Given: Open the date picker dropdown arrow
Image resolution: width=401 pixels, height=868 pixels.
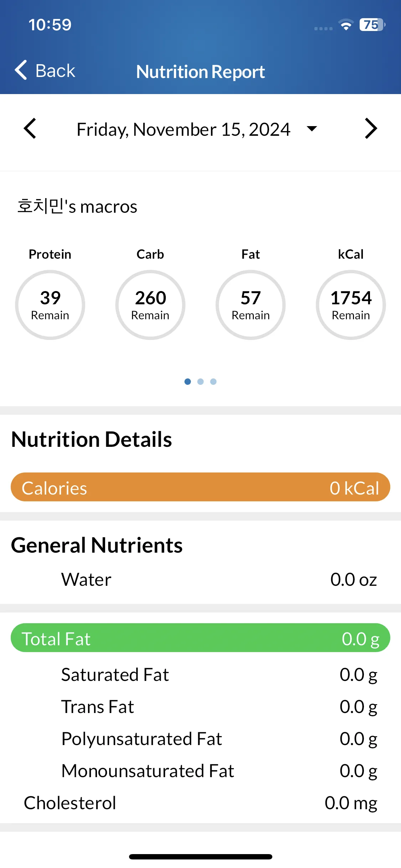Looking at the screenshot, I should pos(312,129).
